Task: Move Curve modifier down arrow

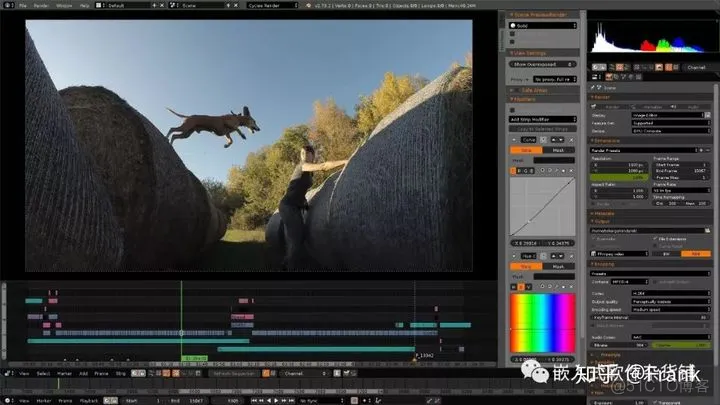Action: [x=561, y=140]
